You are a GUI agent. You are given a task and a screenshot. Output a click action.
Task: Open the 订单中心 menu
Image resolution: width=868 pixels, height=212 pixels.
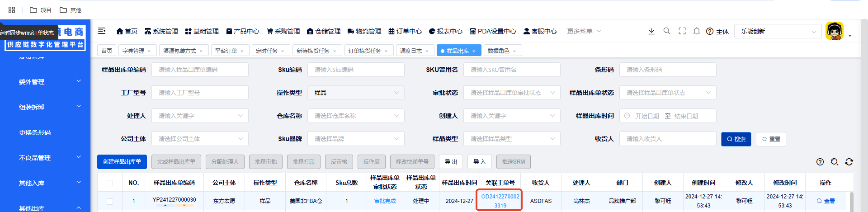coord(405,31)
